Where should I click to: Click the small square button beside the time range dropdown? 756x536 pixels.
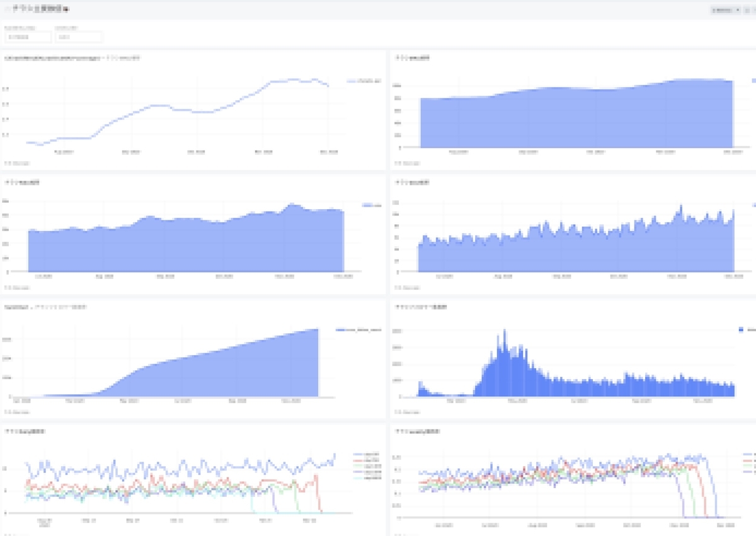pos(747,10)
